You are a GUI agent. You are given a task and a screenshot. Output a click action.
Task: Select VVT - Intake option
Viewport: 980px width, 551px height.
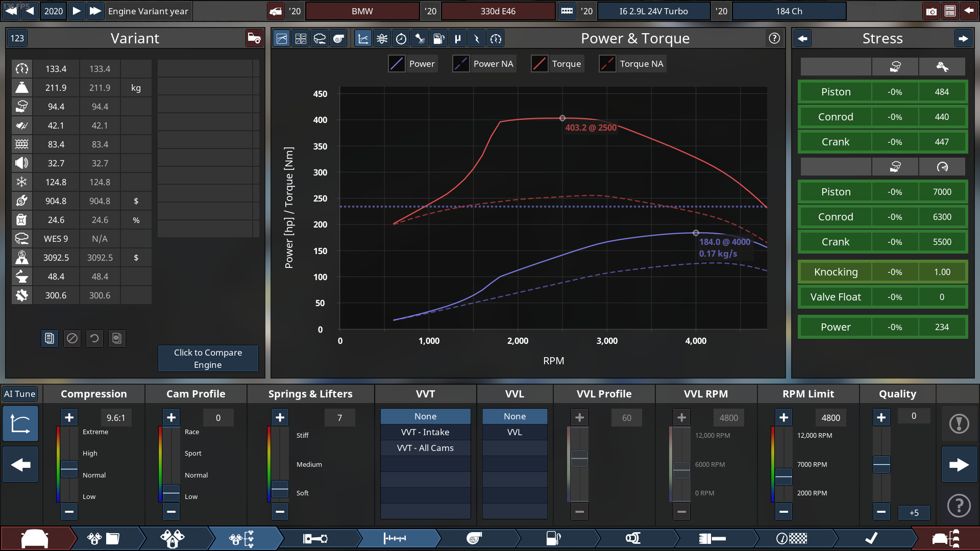[x=425, y=432]
